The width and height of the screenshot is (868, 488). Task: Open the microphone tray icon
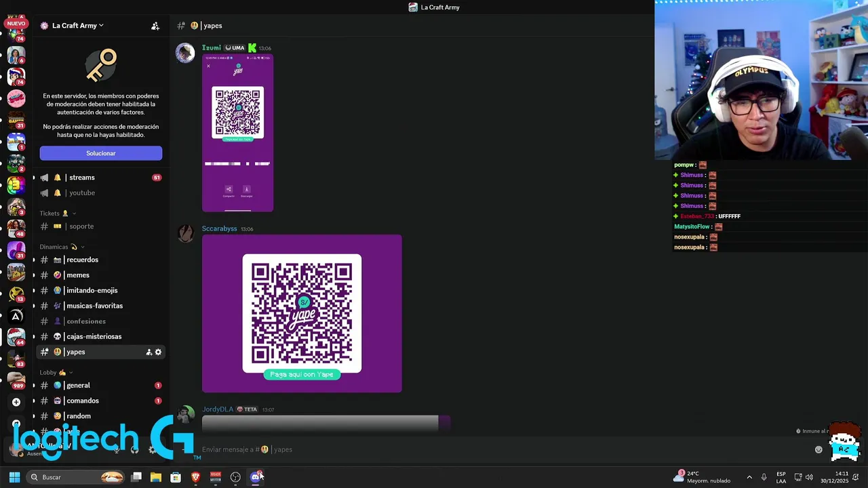(x=764, y=477)
